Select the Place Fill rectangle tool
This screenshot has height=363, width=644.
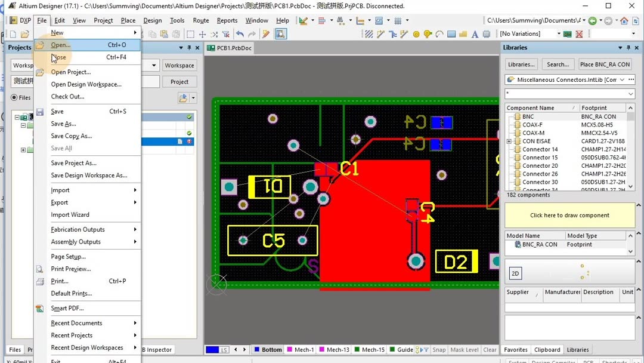451,34
